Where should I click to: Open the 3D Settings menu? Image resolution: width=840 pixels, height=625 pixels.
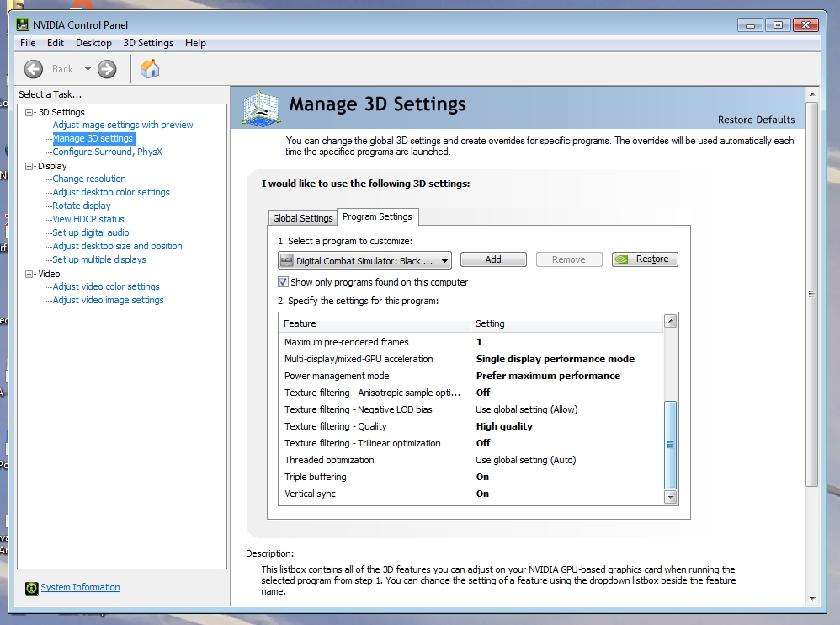tap(148, 43)
